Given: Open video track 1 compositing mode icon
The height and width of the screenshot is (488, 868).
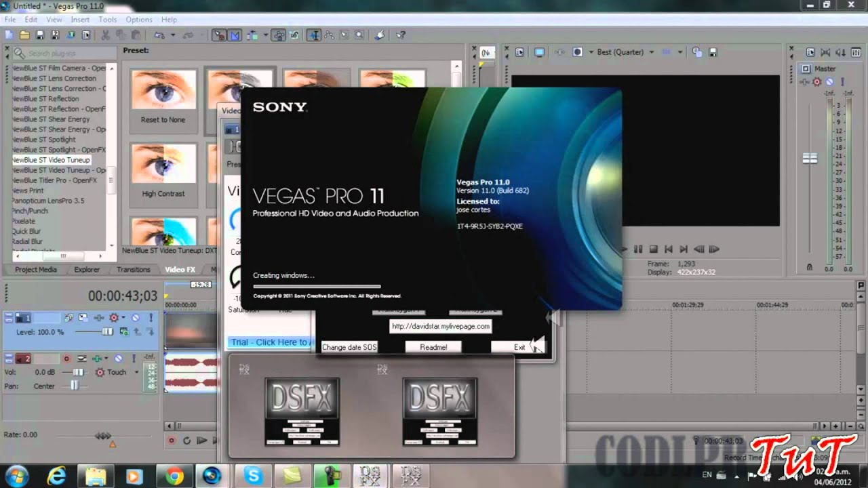Looking at the screenshot, I should [124, 332].
